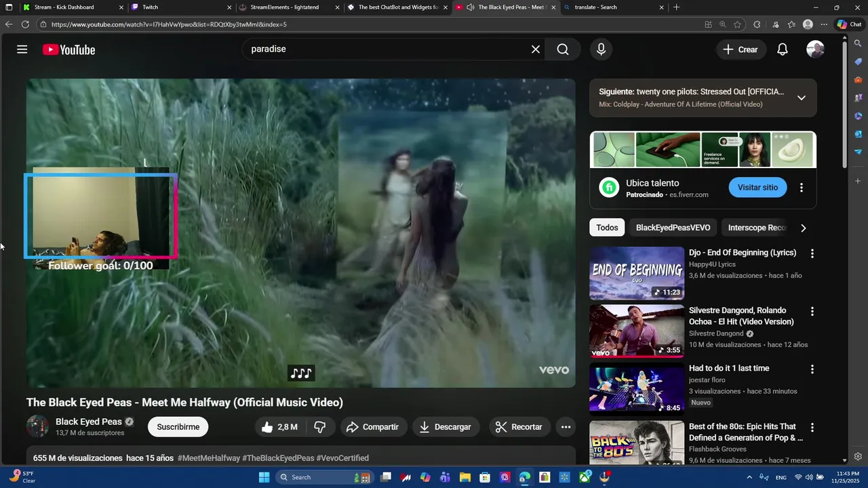Open the Windows Start button
868x488 pixels.
[264, 477]
